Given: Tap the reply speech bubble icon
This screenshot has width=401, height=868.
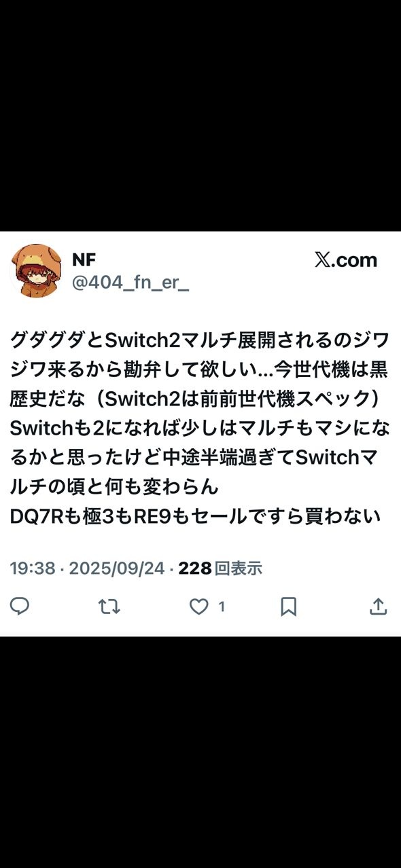Looking at the screenshot, I should 20,606.
